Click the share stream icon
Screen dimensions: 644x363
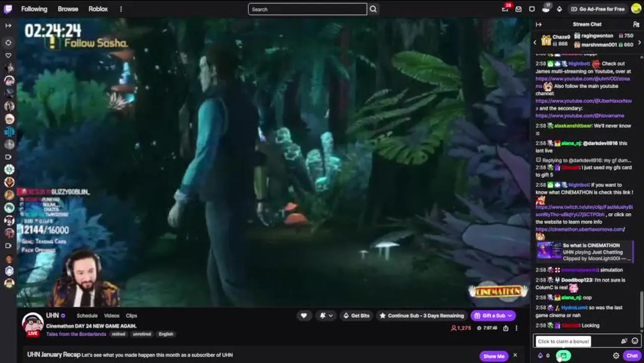(x=506, y=328)
